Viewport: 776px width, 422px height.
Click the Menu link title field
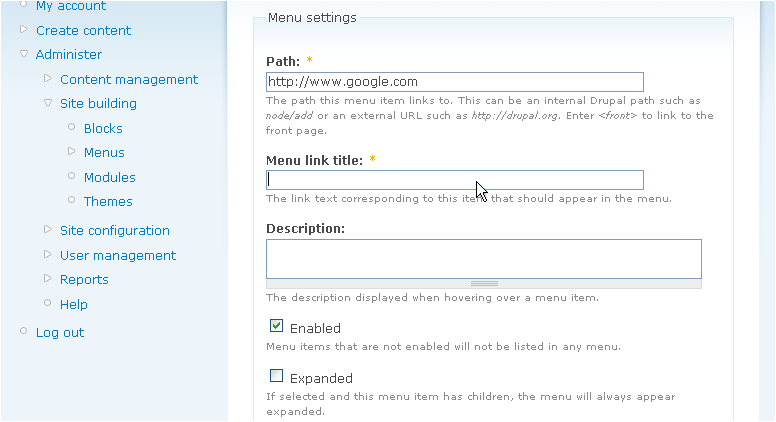point(455,180)
